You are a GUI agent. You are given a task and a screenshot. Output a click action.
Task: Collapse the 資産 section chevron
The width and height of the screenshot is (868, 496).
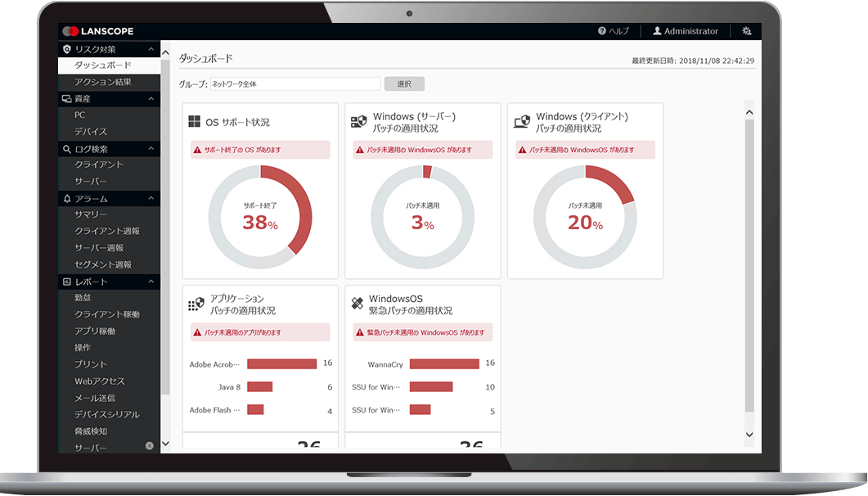tap(151, 98)
